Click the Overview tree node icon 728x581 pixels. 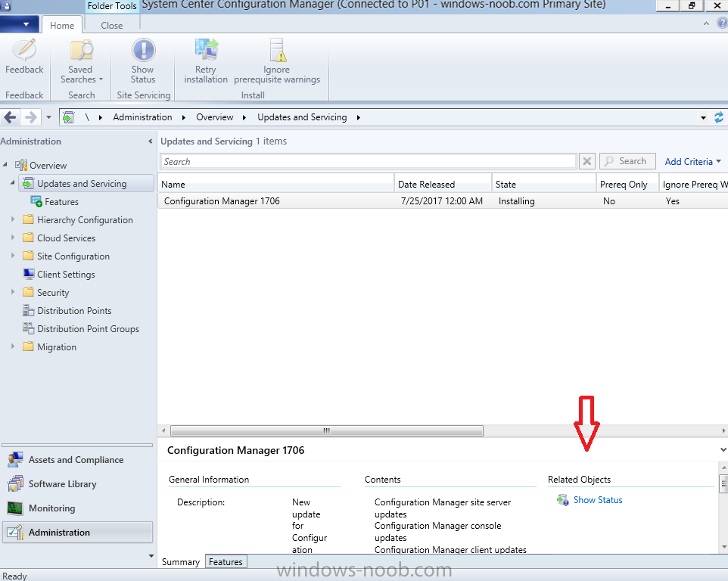[21, 165]
